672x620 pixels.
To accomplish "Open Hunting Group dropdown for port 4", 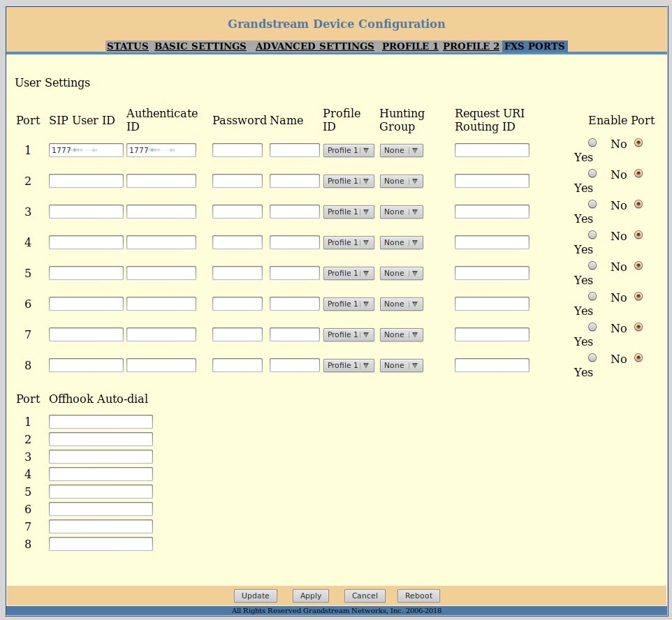I will (x=401, y=242).
